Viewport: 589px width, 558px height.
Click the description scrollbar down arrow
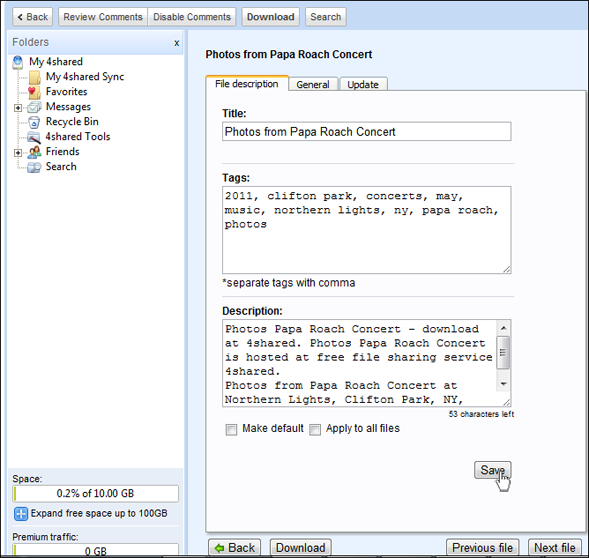tap(503, 384)
